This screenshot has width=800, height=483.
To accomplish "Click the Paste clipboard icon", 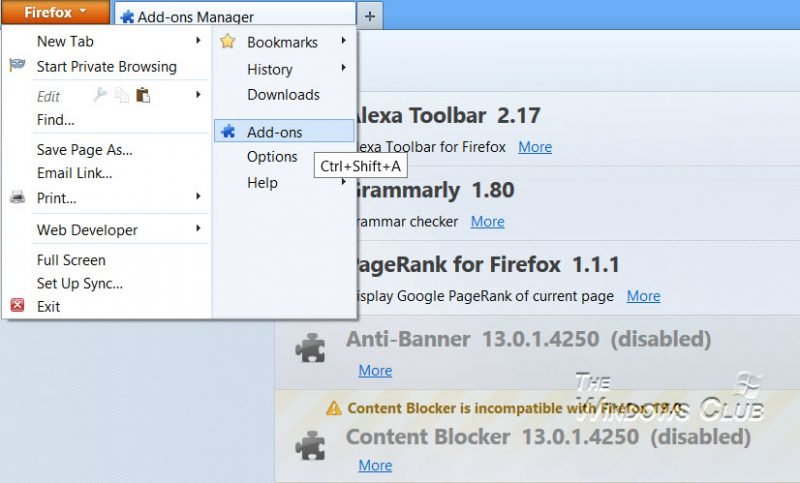I will coord(143,95).
